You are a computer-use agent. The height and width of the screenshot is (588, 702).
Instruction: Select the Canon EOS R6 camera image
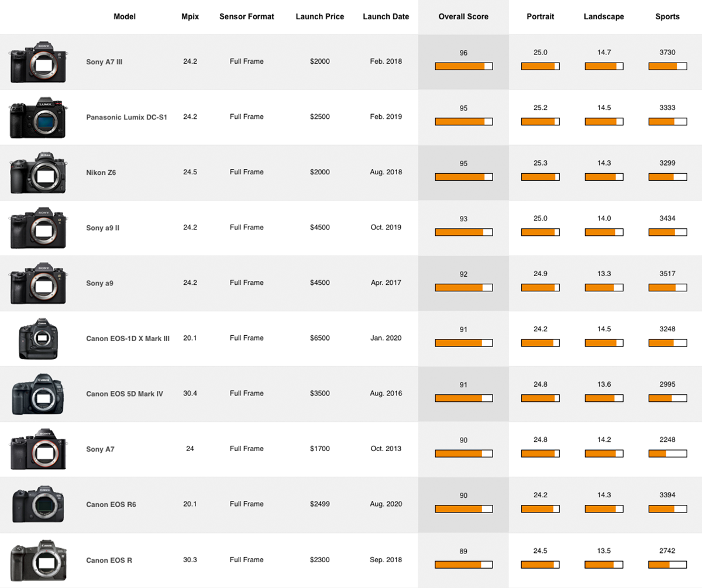coord(38,504)
